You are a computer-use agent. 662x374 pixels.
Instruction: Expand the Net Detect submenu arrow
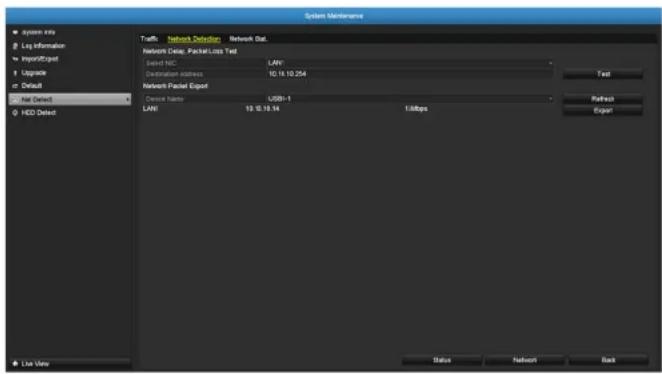pyautogui.click(x=128, y=100)
